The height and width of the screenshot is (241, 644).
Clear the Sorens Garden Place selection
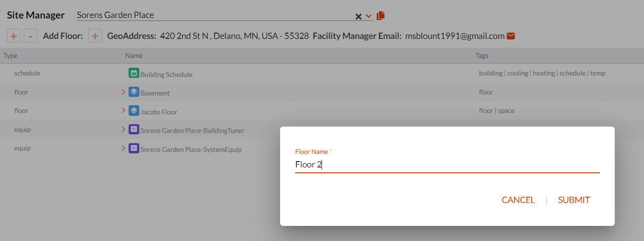pyautogui.click(x=359, y=17)
